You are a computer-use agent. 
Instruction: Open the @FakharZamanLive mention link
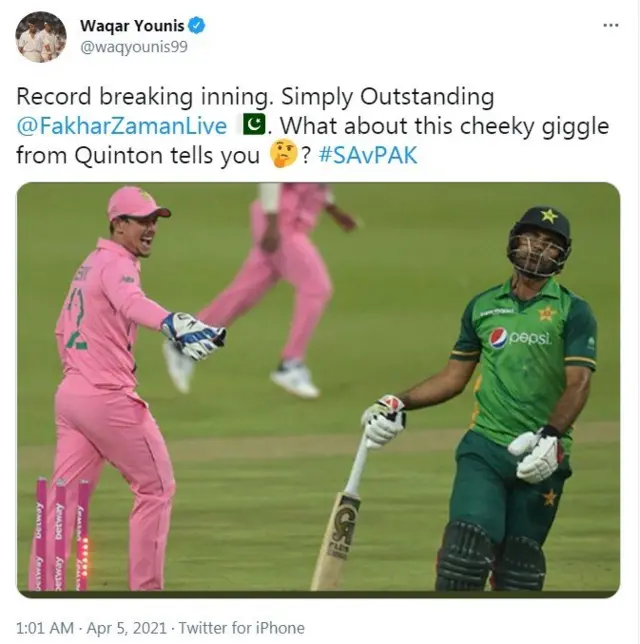pos(122,126)
